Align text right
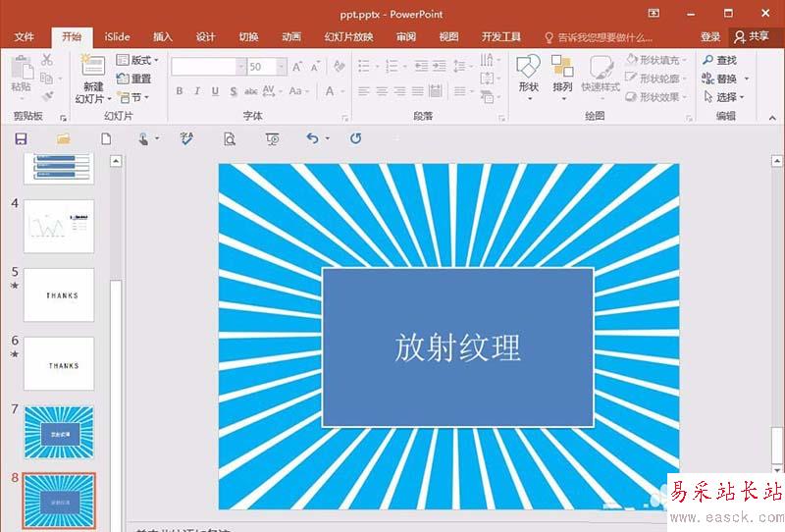The image size is (785, 532). pyautogui.click(x=400, y=91)
